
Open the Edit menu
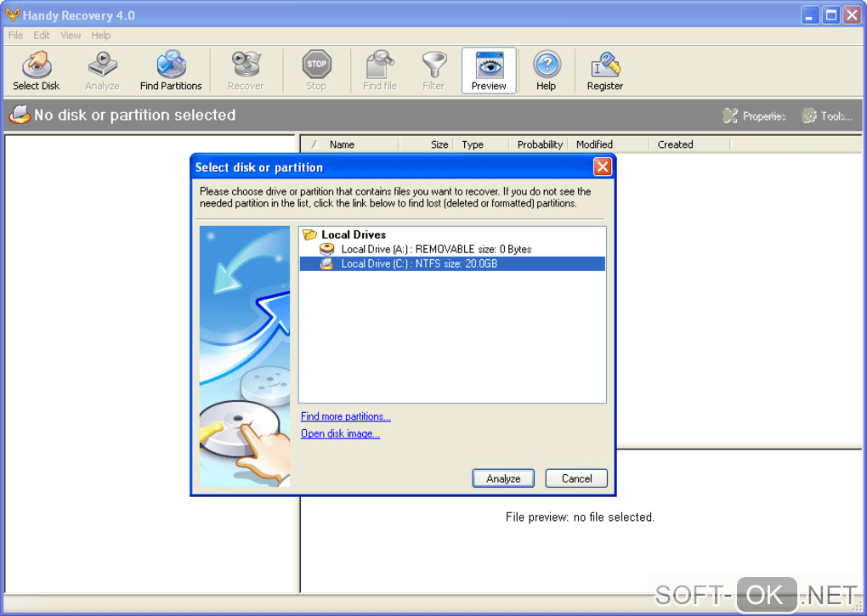tap(42, 36)
